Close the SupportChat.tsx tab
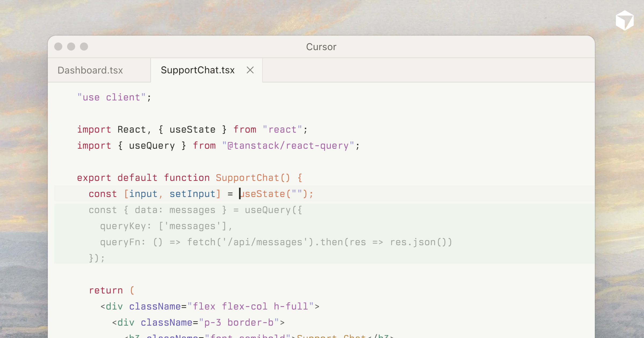The image size is (644, 338). coord(250,70)
